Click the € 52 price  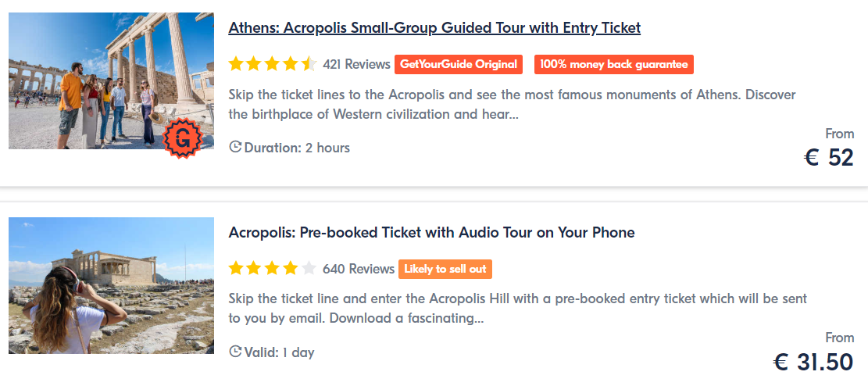829,158
